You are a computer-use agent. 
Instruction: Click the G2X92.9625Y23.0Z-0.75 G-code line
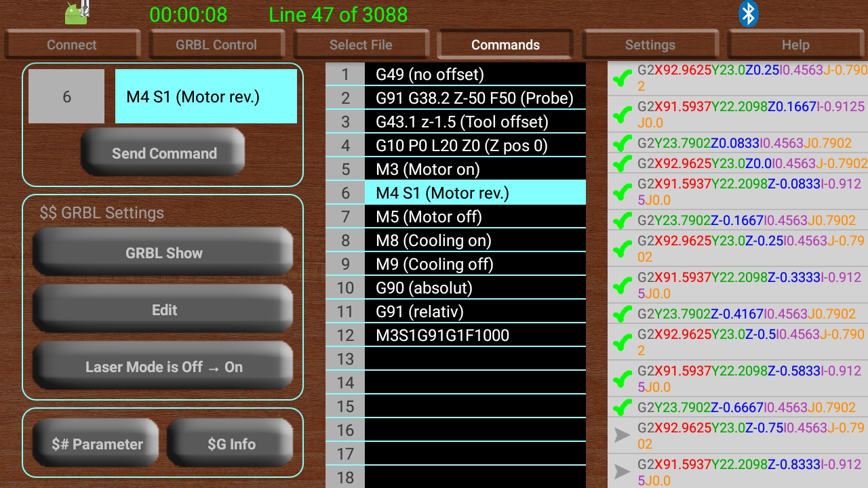click(738, 436)
